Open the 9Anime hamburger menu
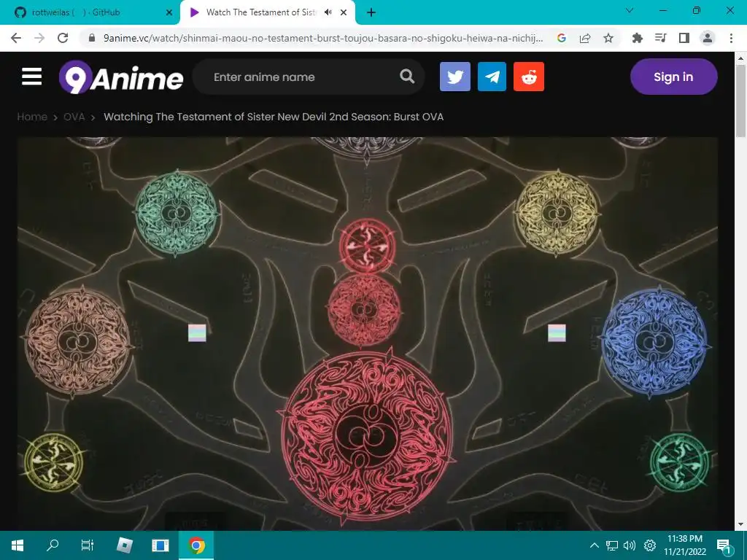Image resolution: width=747 pixels, height=560 pixels. coord(31,77)
